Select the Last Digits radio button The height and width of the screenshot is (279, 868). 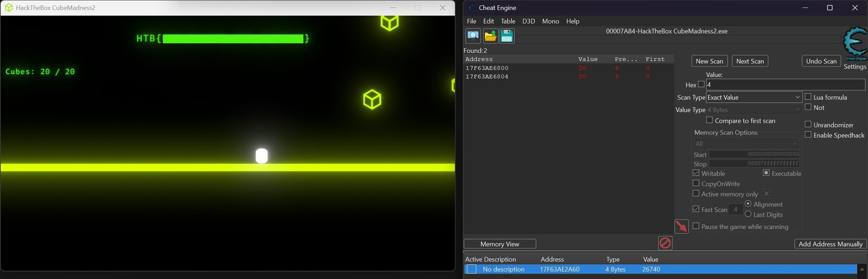[x=748, y=214]
